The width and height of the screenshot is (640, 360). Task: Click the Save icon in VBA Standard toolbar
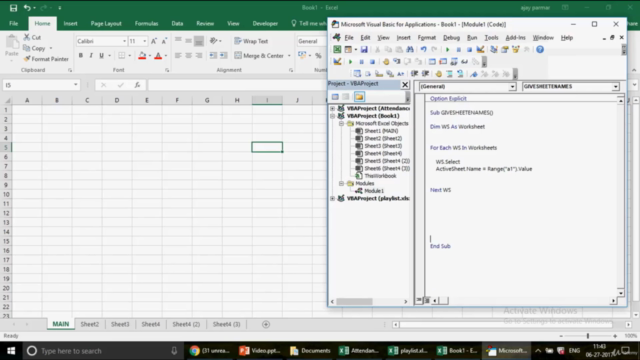pos(364,49)
